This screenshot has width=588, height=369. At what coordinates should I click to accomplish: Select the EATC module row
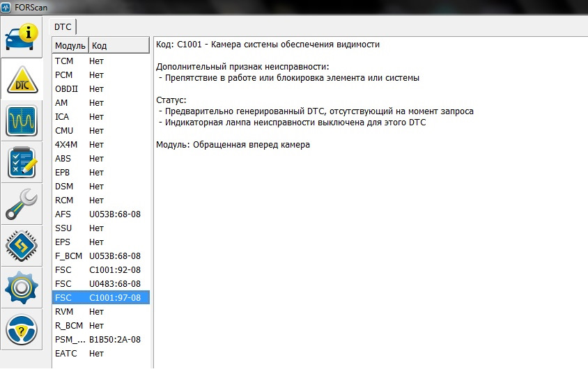101,353
